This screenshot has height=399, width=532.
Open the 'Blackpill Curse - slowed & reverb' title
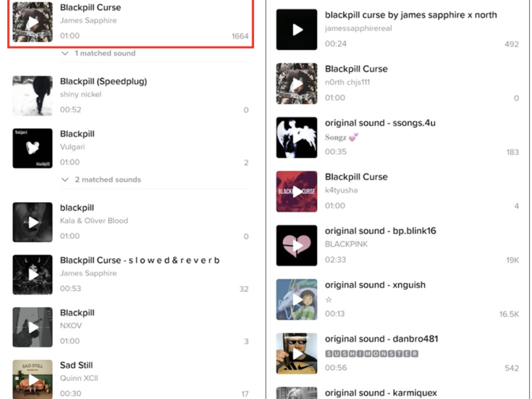(x=140, y=260)
